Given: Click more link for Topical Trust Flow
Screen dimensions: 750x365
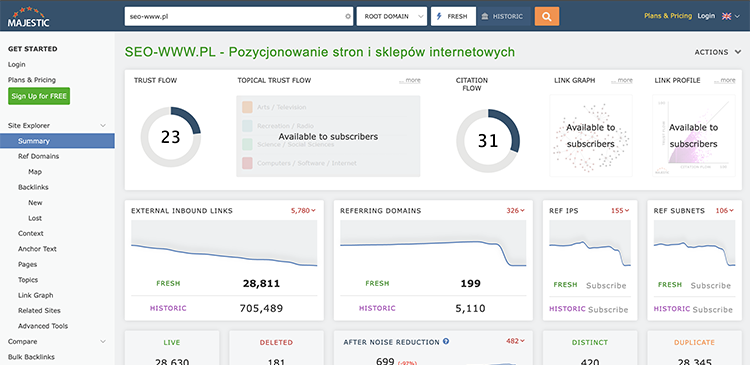Looking at the screenshot, I should coord(410,80).
